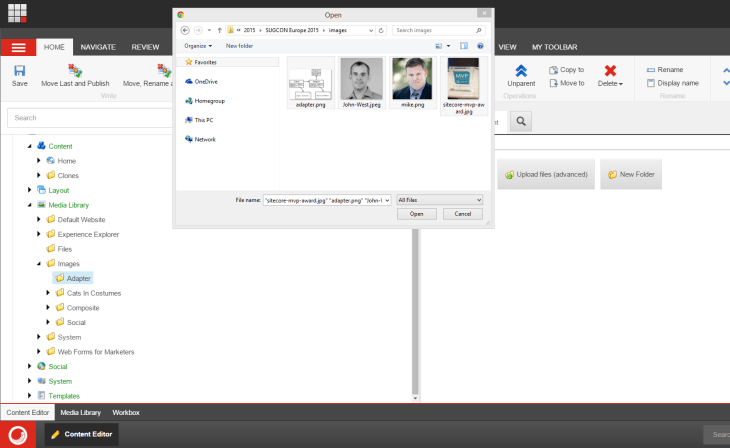Click the Sitecore start logo button
This screenshot has height=448, width=730.
click(x=18, y=435)
